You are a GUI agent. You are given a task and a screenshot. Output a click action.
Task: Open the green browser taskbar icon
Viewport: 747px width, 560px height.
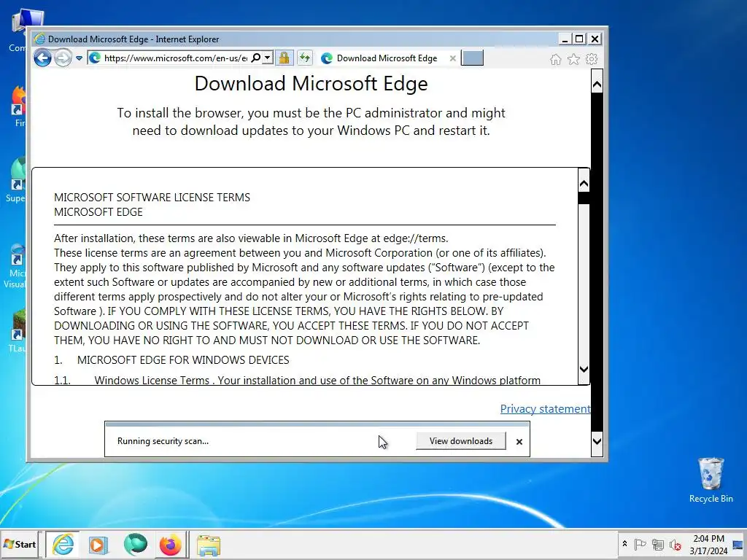point(135,544)
